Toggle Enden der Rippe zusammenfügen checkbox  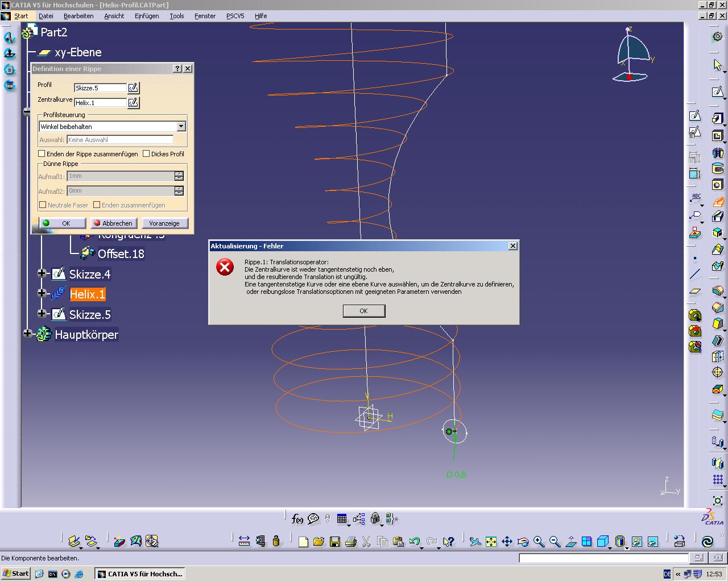42,153
